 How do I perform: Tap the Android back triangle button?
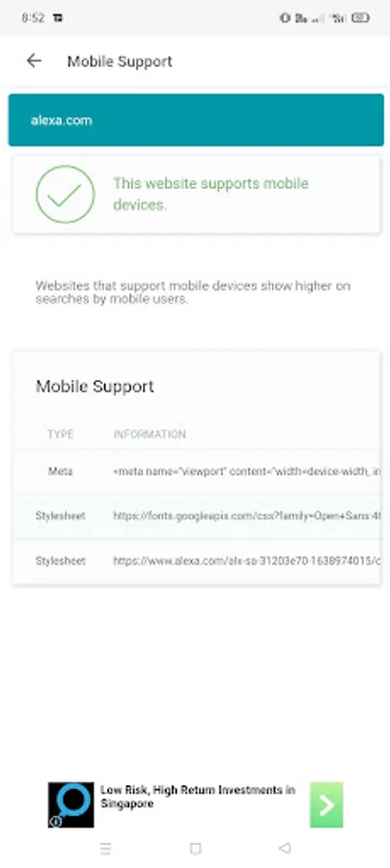(285, 848)
